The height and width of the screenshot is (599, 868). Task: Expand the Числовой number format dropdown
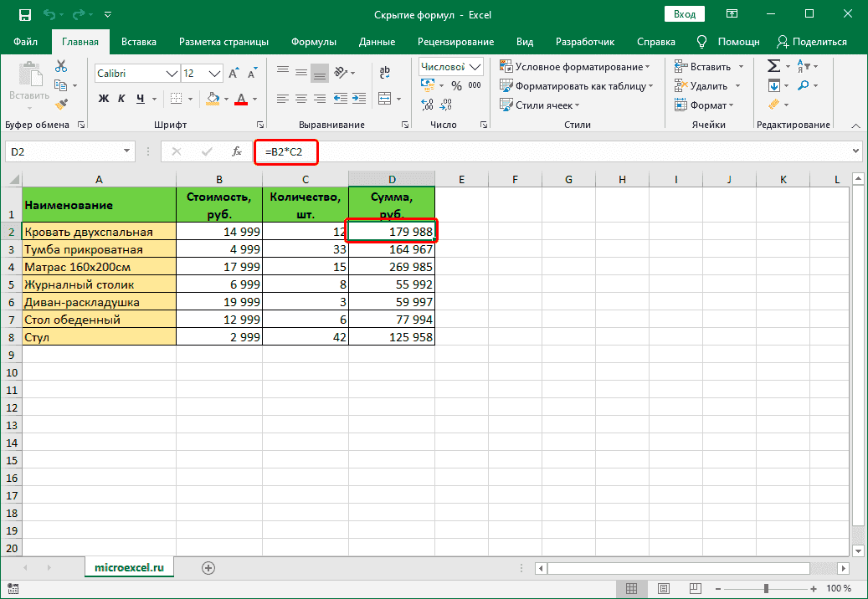tap(476, 67)
